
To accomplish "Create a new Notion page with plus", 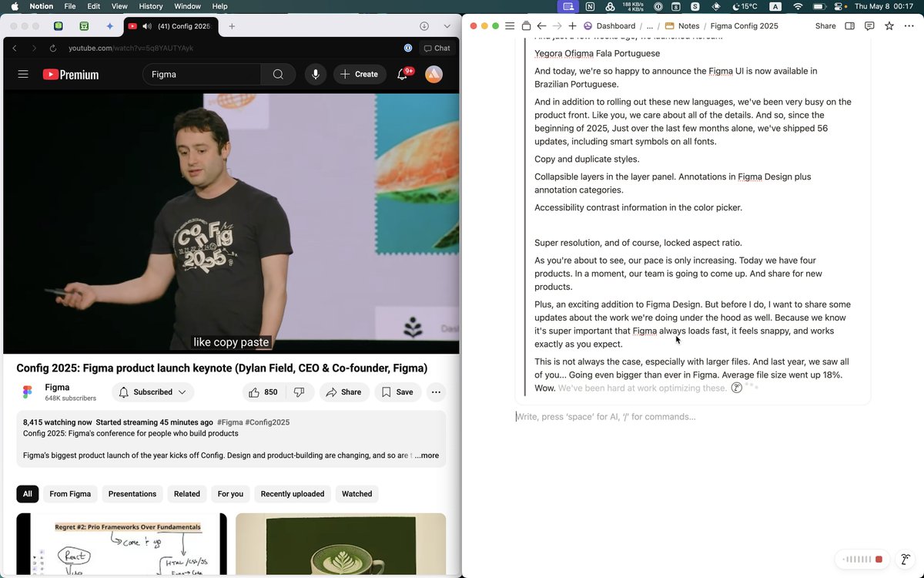I will (572, 26).
